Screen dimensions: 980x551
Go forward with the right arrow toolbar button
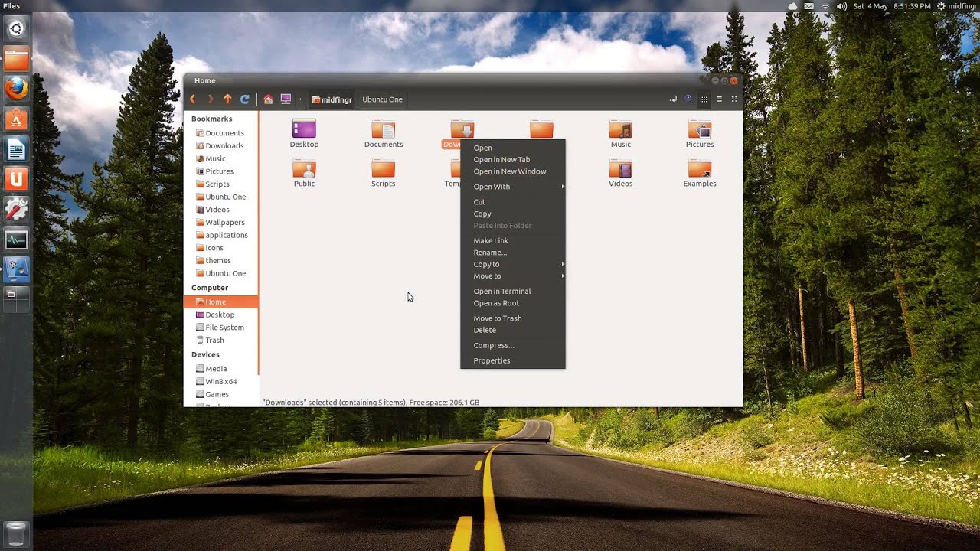click(x=211, y=99)
